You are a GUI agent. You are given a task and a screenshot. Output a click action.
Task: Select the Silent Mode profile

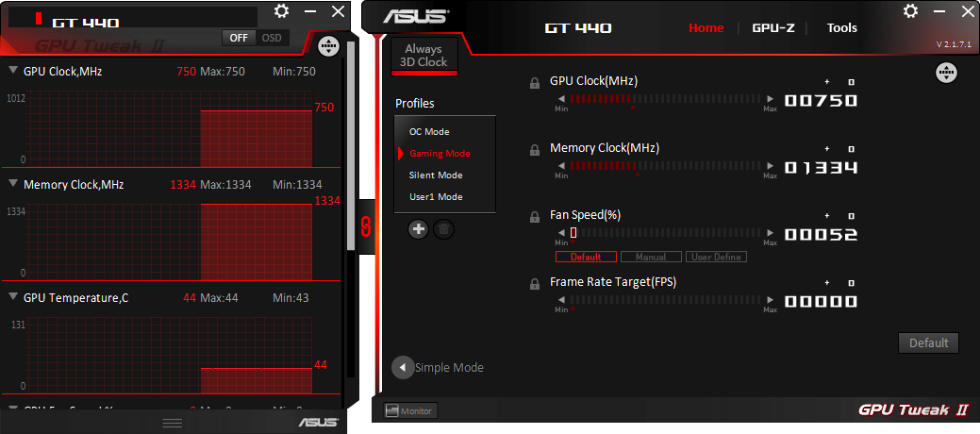click(x=435, y=175)
